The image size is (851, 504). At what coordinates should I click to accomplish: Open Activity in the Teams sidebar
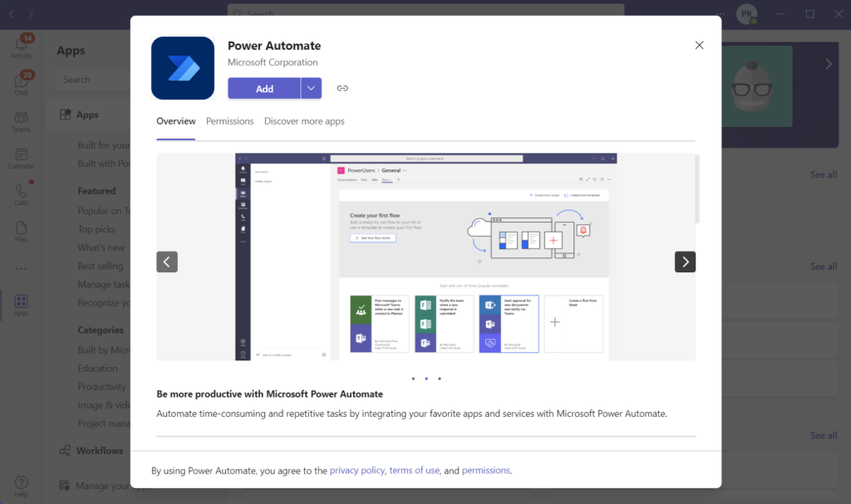[x=21, y=46]
